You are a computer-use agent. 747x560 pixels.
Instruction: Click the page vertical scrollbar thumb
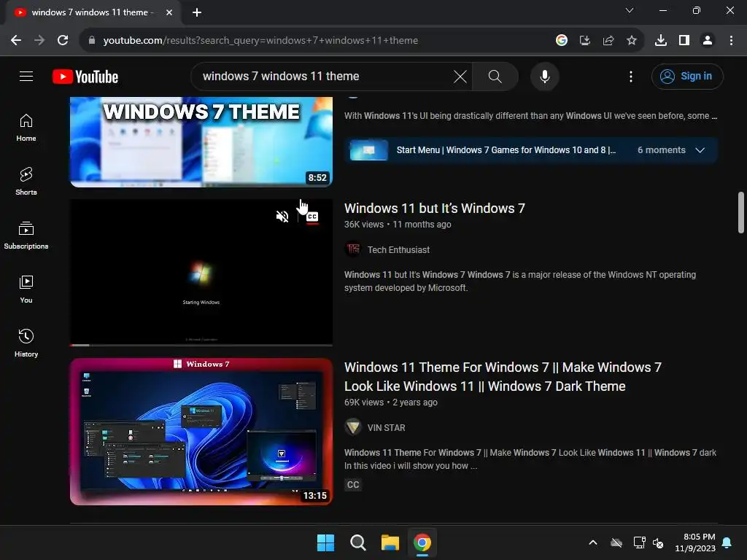(x=740, y=212)
